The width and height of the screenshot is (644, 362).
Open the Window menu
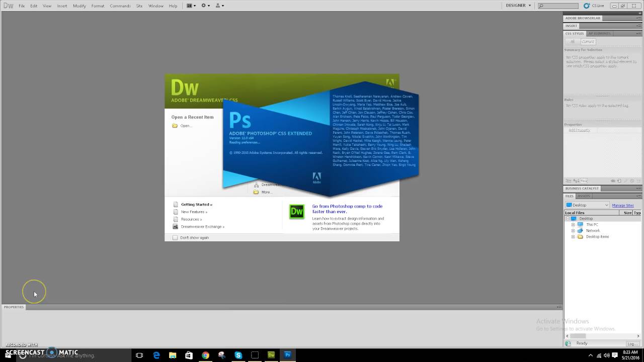[x=155, y=6]
